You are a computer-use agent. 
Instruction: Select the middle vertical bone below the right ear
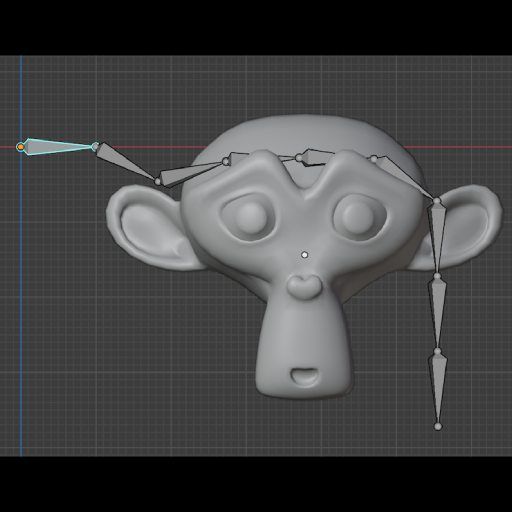tap(437, 313)
